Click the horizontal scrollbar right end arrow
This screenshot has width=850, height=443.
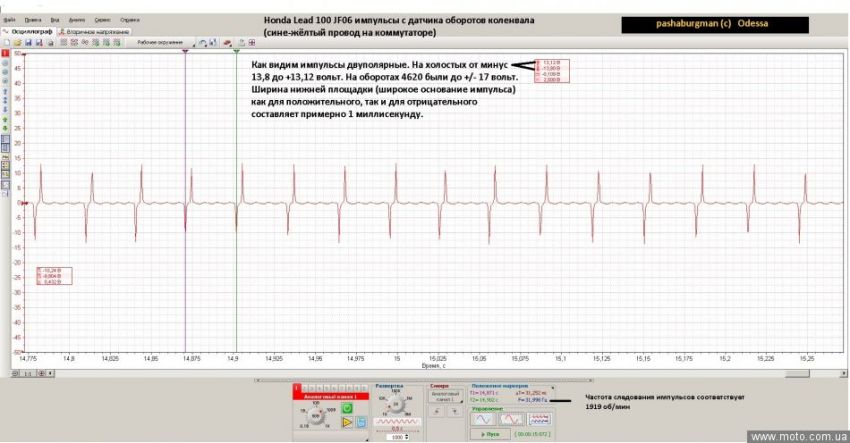844,373
